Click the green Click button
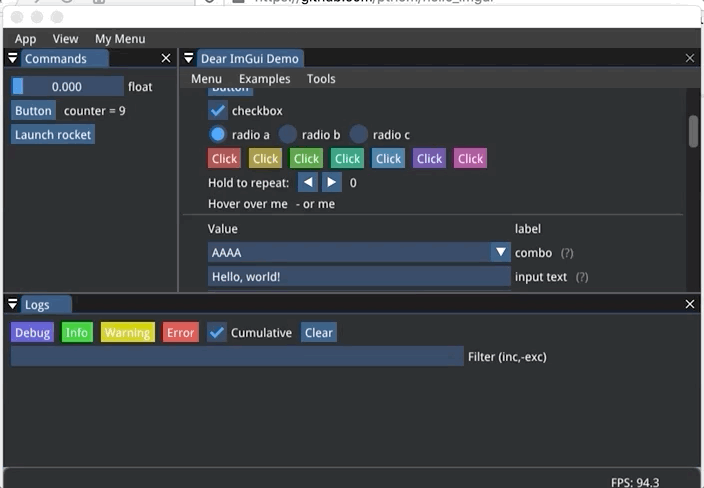This screenshot has height=488, width=704. 306,158
